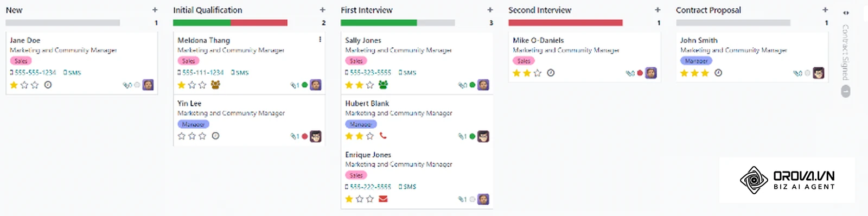Select the Initial Qualification column header

click(x=208, y=10)
